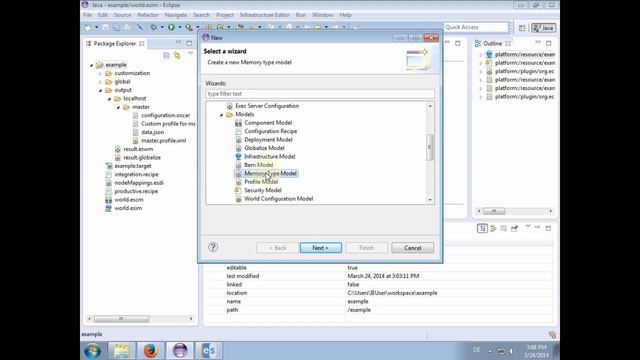
Task: Click first Outline entry globe icon
Action: pos(489,54)
